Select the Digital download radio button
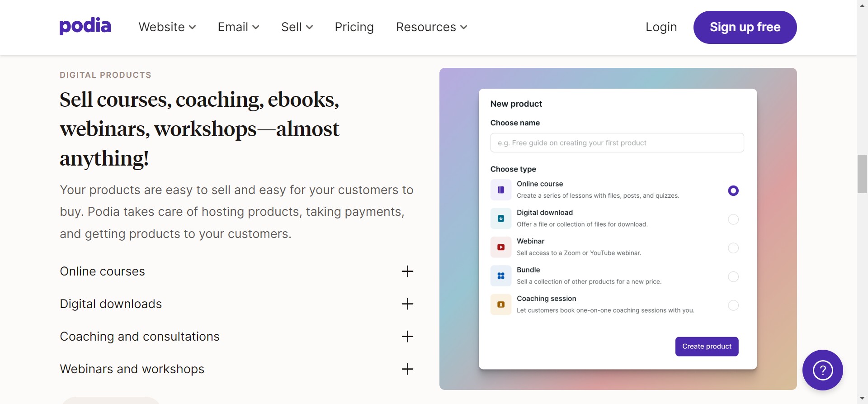Image resolution: width=868 pixels, height=404 pixels. pos(733,219)
